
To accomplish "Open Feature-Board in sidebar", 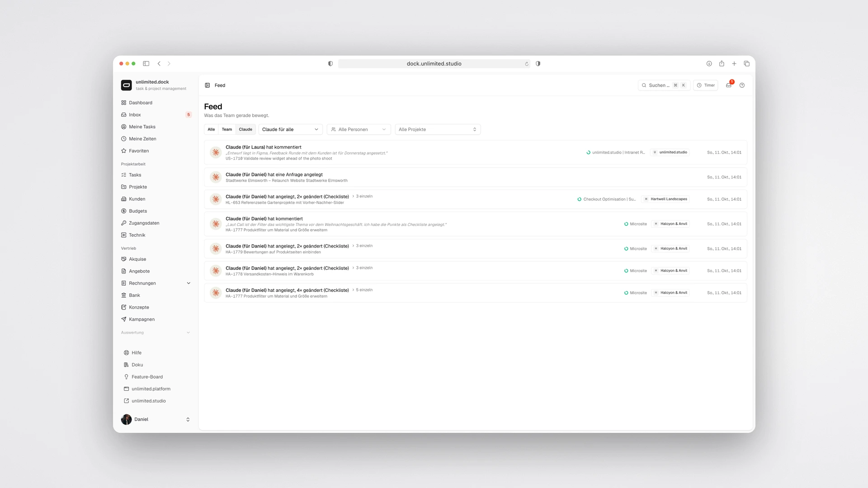I will click(156, 377).
